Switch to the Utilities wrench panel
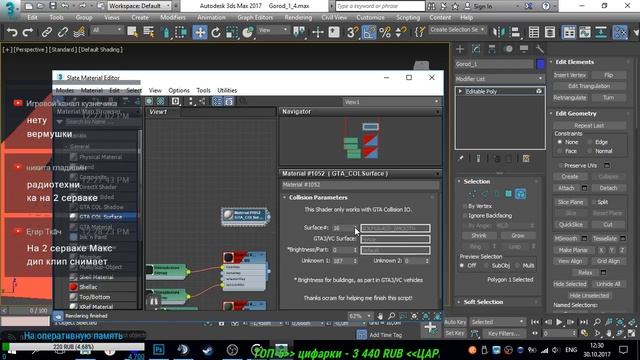 (x=540, y=49)
